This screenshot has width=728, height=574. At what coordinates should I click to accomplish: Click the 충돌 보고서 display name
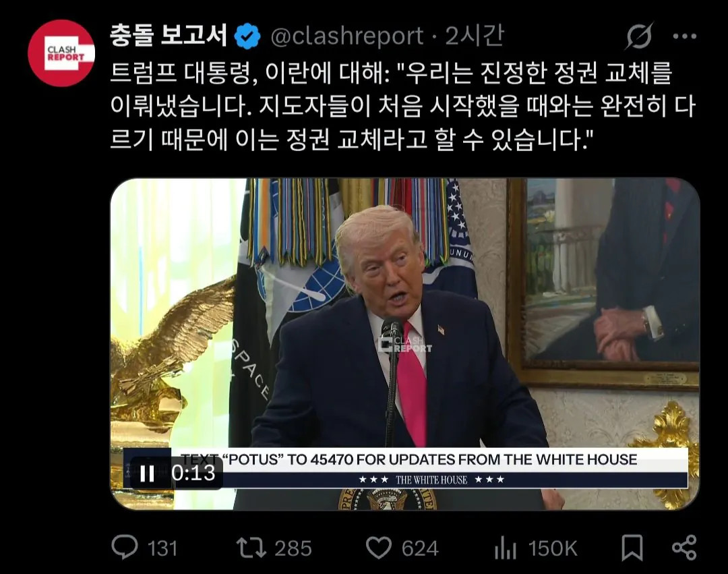pos(169,35)
